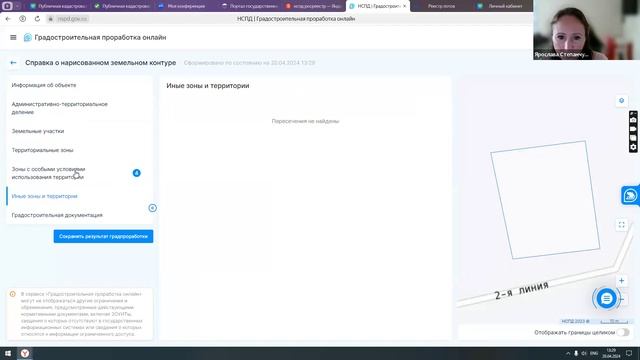This screenshot has width=640, height=360.
Task: Switch to the Портал государственных browser tab
Action: click(x=249, y=6)
